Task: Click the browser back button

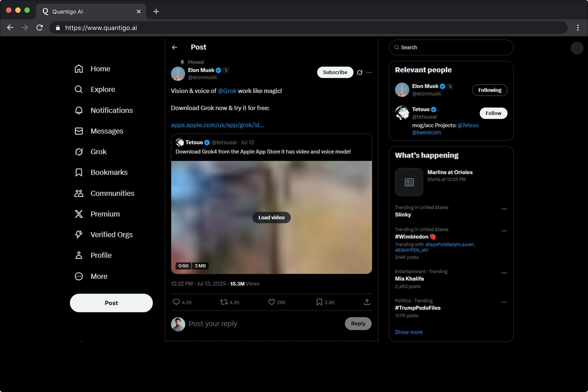Action: [x=10, y=28]
